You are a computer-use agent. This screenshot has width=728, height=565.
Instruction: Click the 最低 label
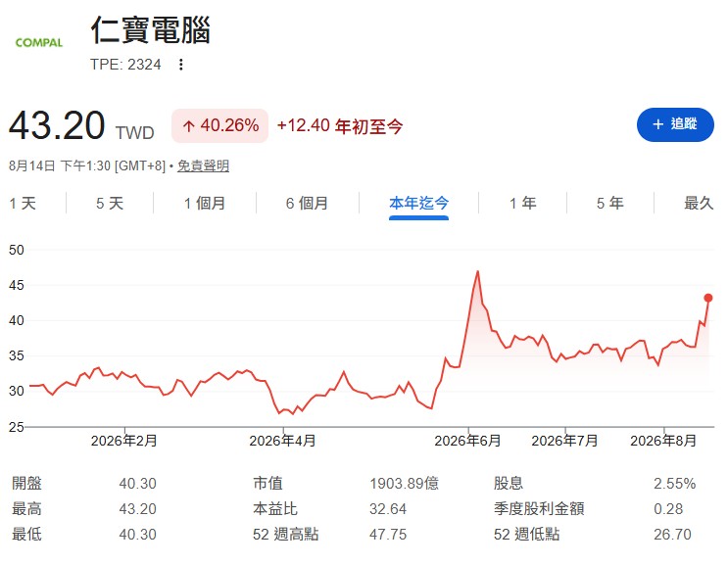(x=26, y=535)
